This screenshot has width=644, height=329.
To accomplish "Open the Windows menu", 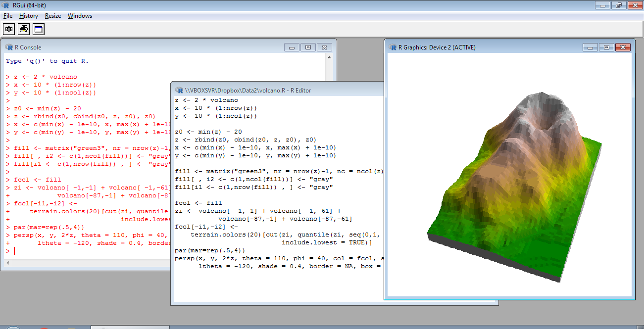I will pos(80,15).
